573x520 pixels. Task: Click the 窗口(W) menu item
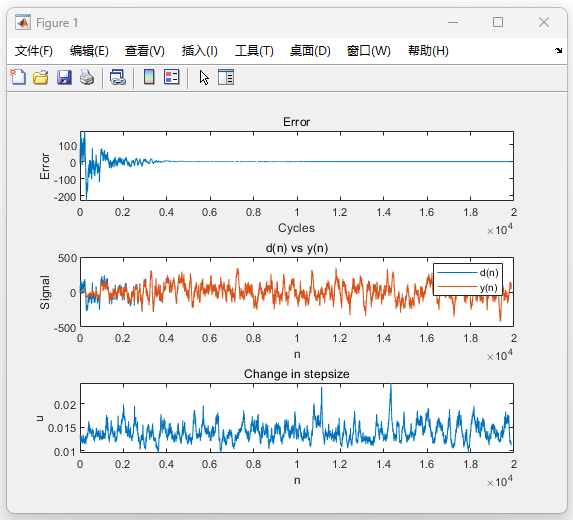[x=369, y=51]
